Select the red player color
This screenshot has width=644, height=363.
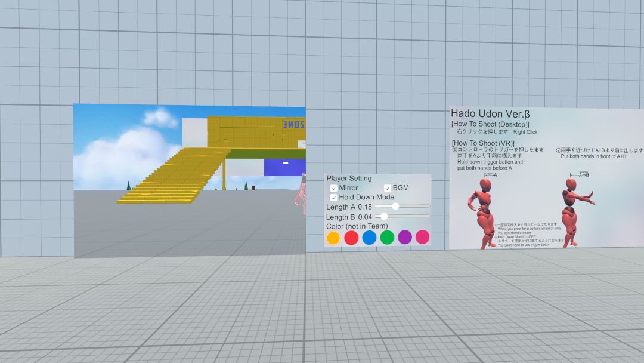(x=352, y=238)
